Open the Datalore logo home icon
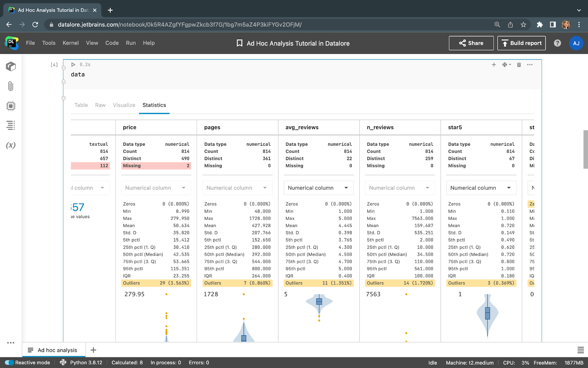The height and width of the screenshot is (368, 588). coord(11,43)
